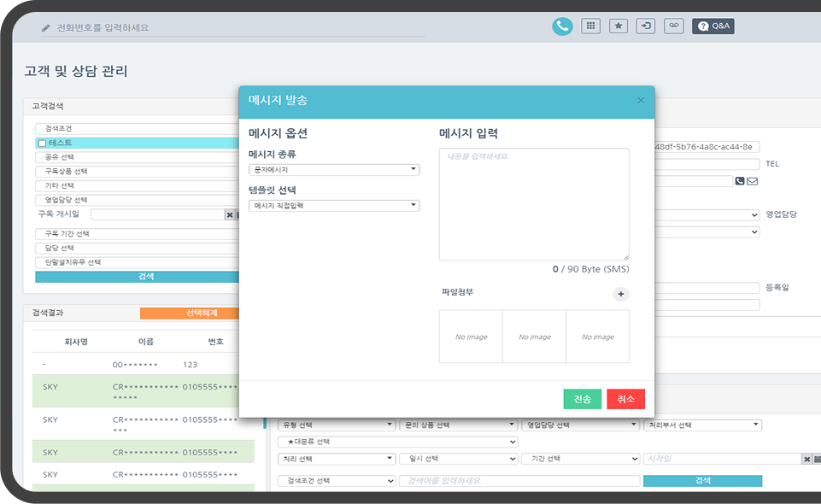The image size is (821, 504).
Task: Expand the 템플릿 선택 dropdown
Action: pyautogui.click(x=334, y=206)
